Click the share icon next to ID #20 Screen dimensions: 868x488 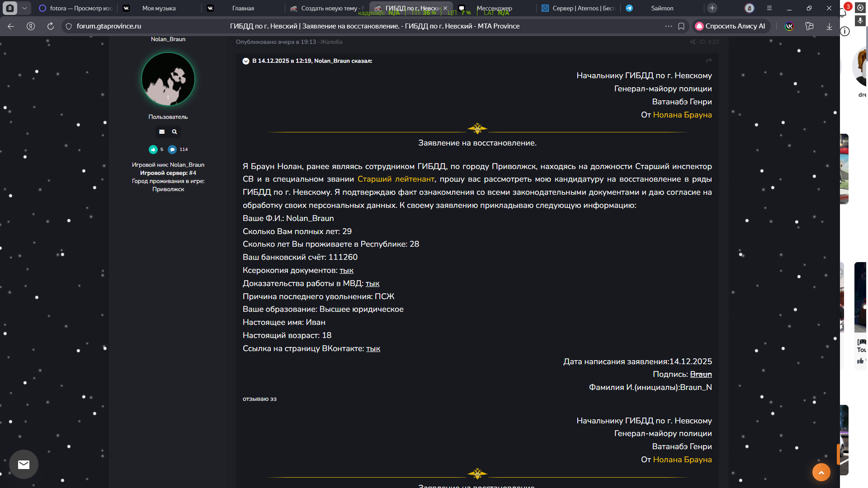[693, 42]
